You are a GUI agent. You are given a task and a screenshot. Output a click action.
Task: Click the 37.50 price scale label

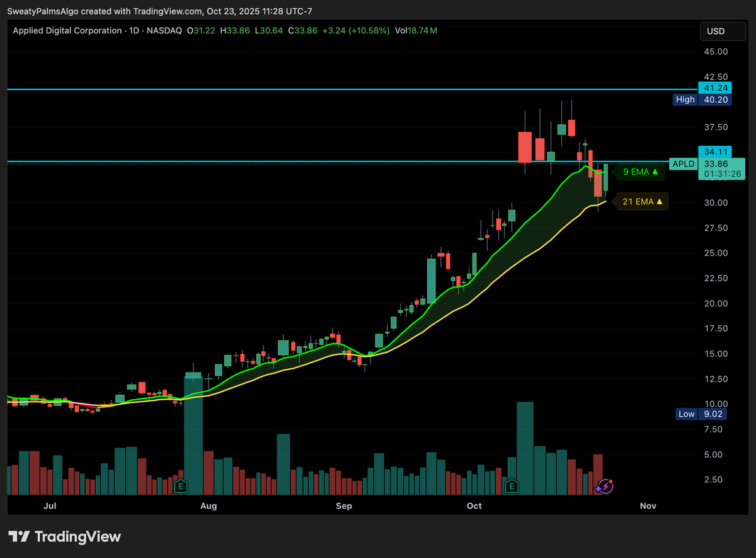(718, 127)
